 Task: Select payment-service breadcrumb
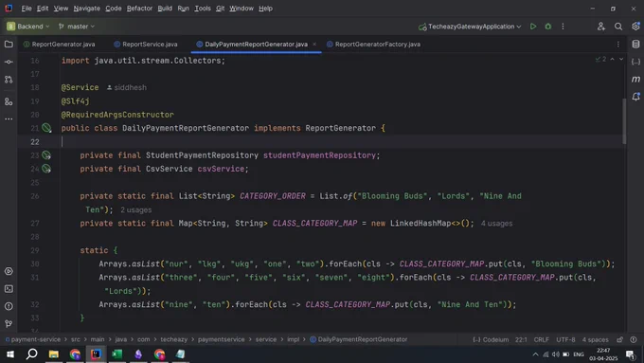click(33, 339)
